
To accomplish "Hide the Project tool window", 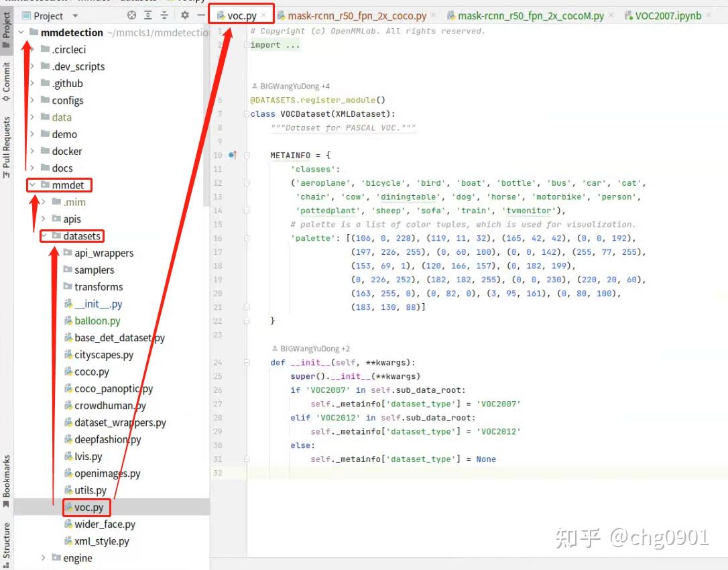I will [x=201, y=15].
